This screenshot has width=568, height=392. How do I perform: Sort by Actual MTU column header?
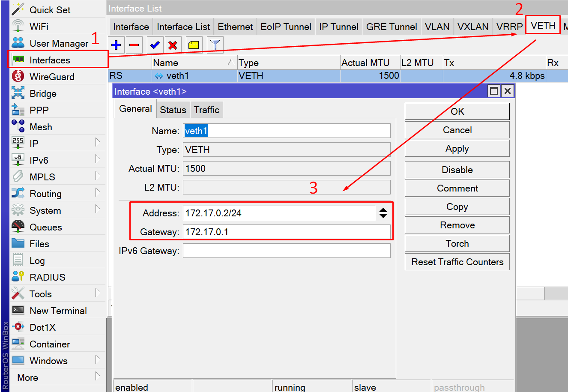click(x=370, y=63)
